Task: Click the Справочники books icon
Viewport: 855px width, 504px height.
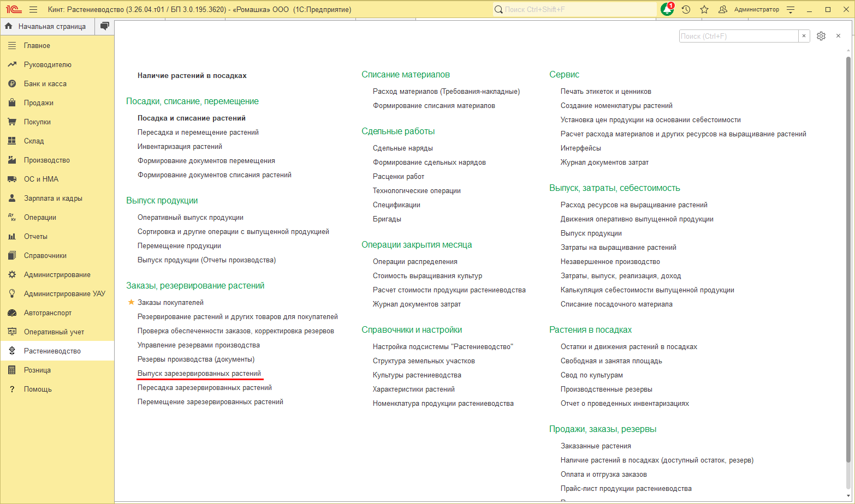Action: coord(12,256)
